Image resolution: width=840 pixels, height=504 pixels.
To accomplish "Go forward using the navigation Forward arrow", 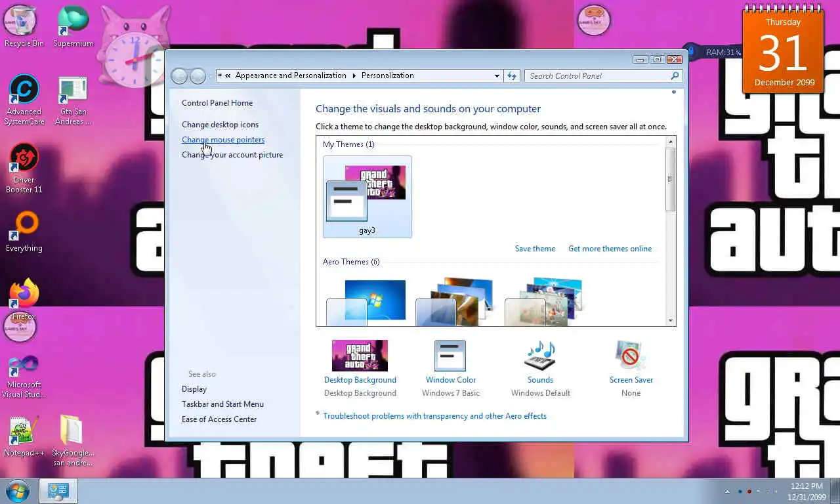I will (198, 76).
